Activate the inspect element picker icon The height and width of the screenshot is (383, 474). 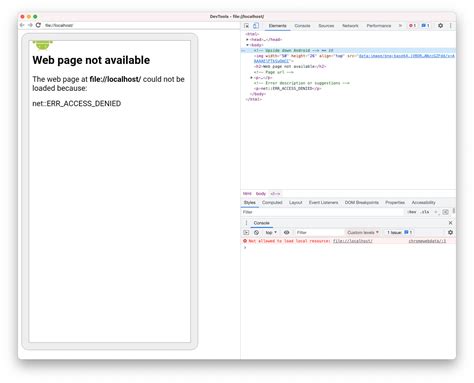pyautogui.click(x=247, y=26)
